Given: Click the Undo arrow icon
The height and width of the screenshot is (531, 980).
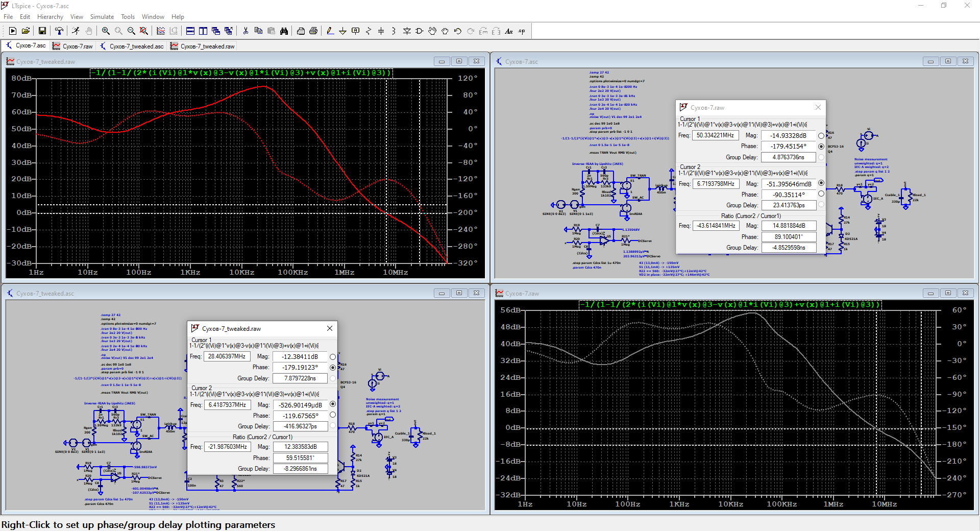Looking at the screenshot, I should click(457, 31).
